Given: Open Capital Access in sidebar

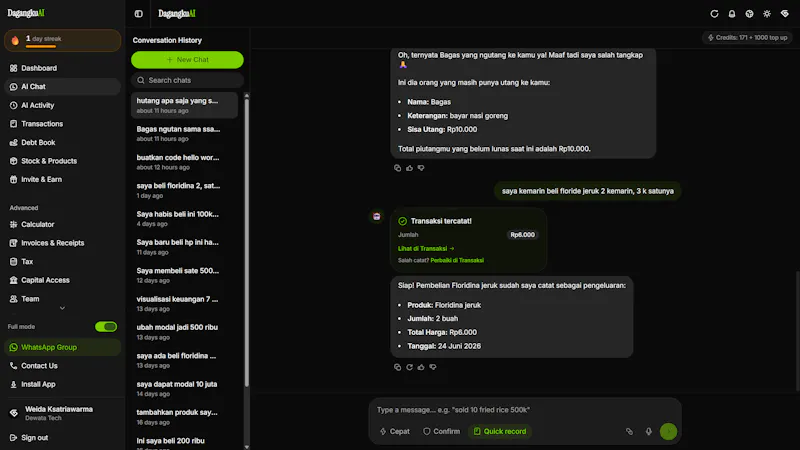Looking at the screenshot, I should (62, 280).
